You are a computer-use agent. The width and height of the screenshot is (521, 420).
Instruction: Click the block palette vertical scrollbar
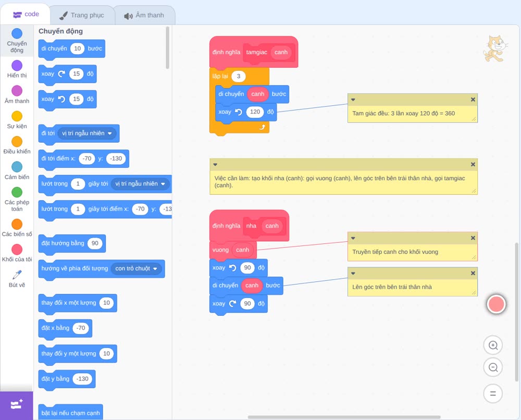point(167,47)
